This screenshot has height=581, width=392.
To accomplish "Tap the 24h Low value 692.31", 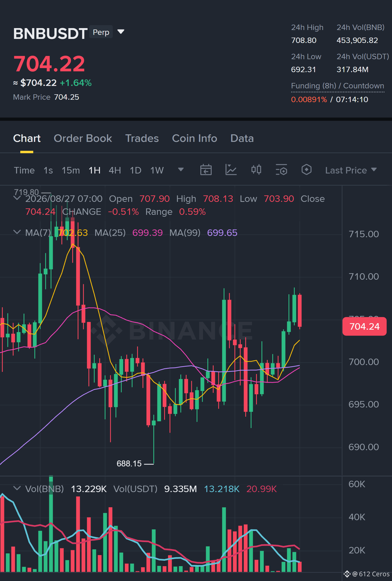I will tap(304, 69).
